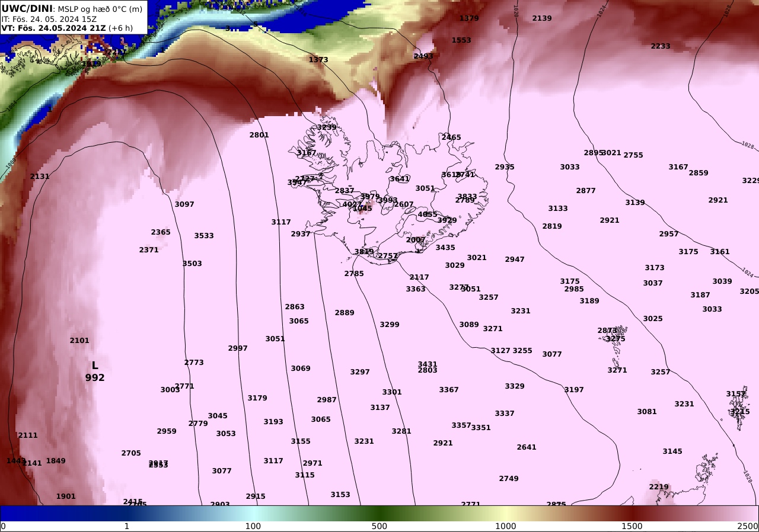Click the height value 2465
The height and width of the screenshot is (532, 759).
point(451,137)
